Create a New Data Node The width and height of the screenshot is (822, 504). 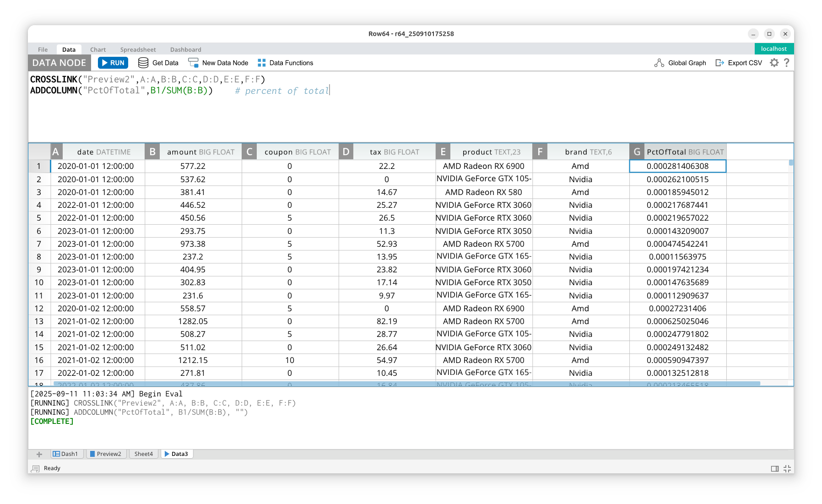click(218, 63)
